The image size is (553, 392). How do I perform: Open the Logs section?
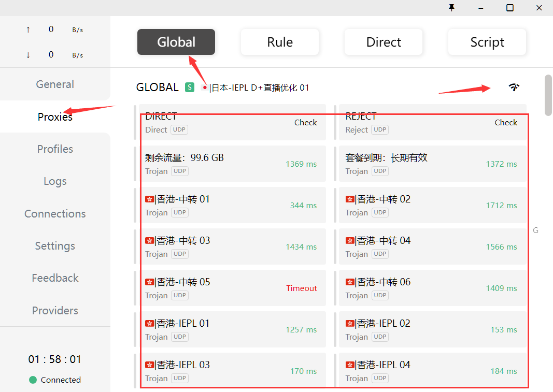(55, 181)
